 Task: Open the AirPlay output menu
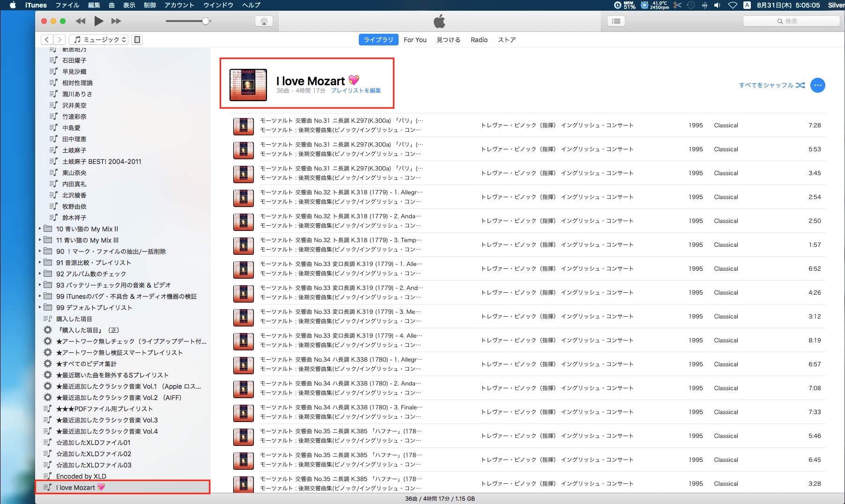pyautogui.click(x=264, y=21)
